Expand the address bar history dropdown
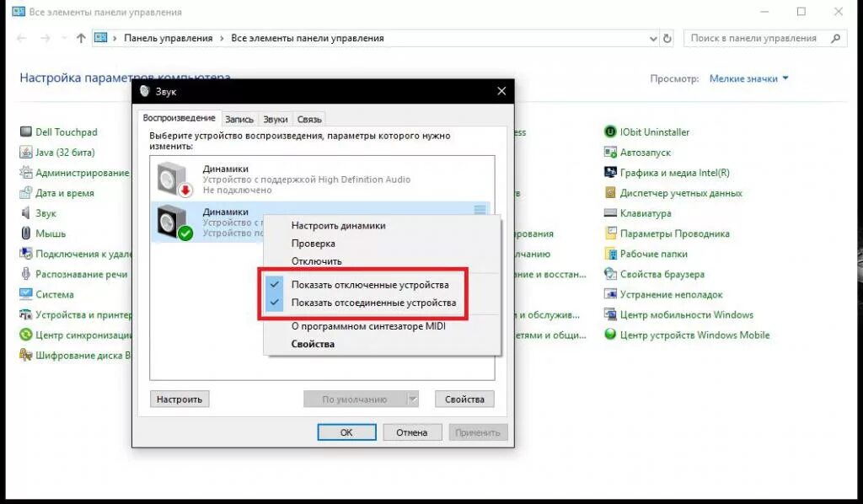Screen dimensions: 863x504 point(653,39)
